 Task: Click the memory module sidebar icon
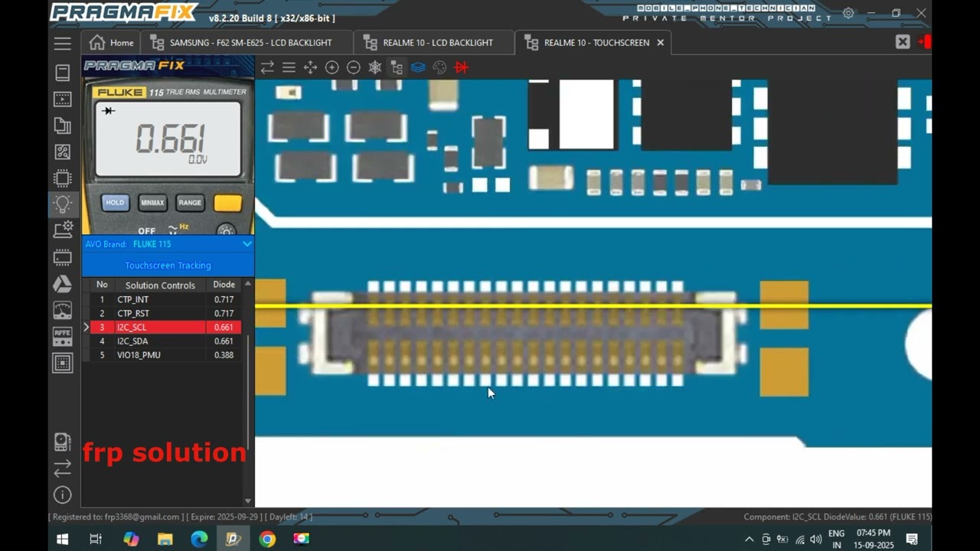click(x=63, y=257)
